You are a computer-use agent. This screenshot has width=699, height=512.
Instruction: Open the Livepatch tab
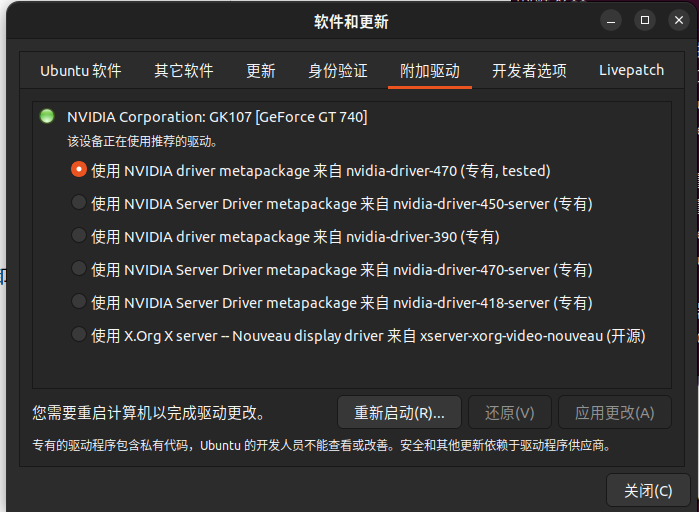pyautogui.click(x=631, y=70)
